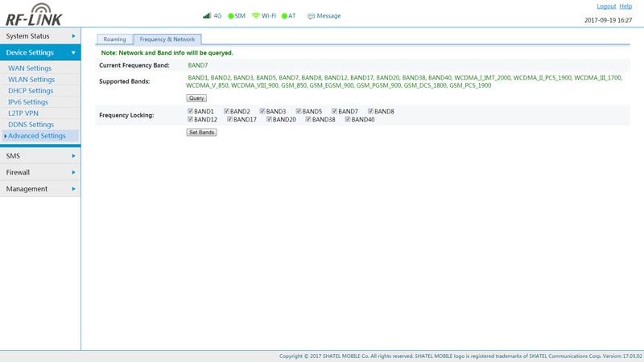Disable the BAND40 checkbox
The height and width of the screenshot is (362, 644).
click(x=348, y=120)
